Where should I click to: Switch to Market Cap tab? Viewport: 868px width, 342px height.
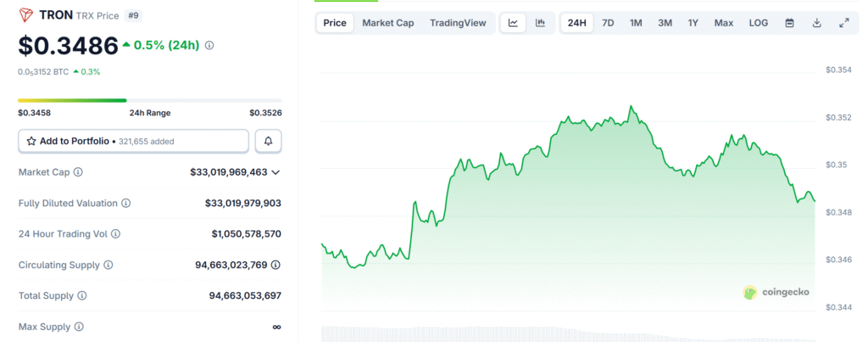[388, 23]
